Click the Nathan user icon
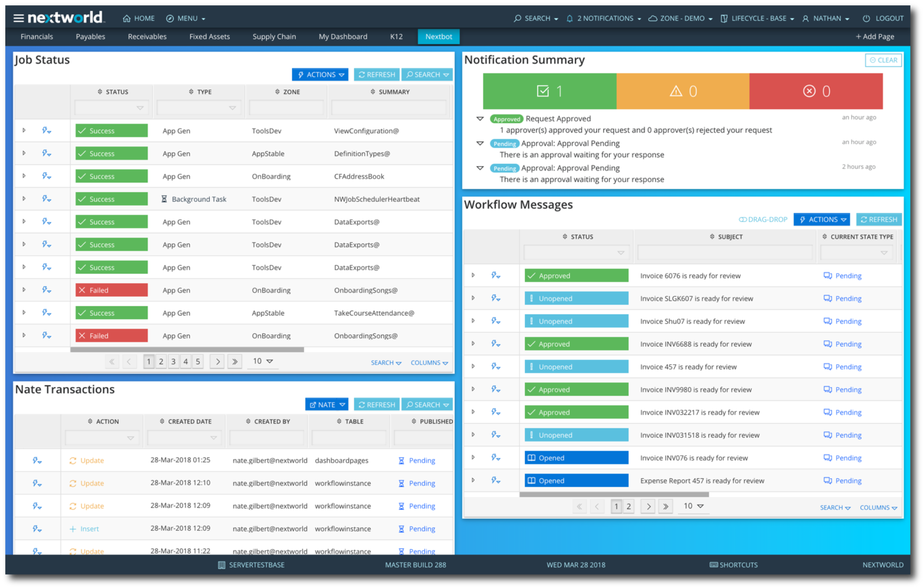Viewport: 924px width, 588px height. [x=805, y=18]
